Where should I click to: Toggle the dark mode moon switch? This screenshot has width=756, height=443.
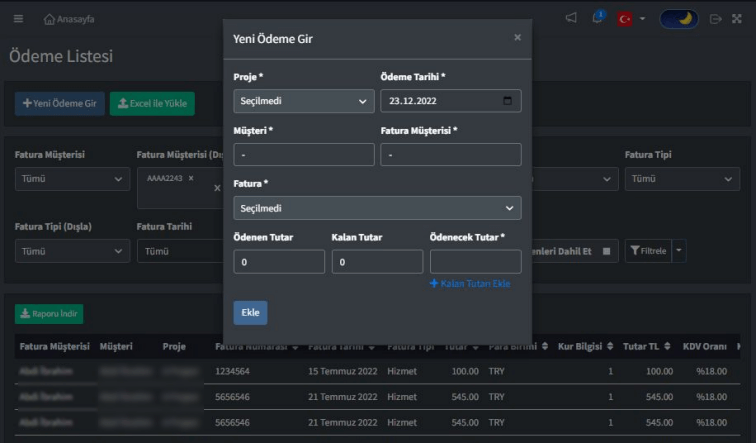point(678,19)
